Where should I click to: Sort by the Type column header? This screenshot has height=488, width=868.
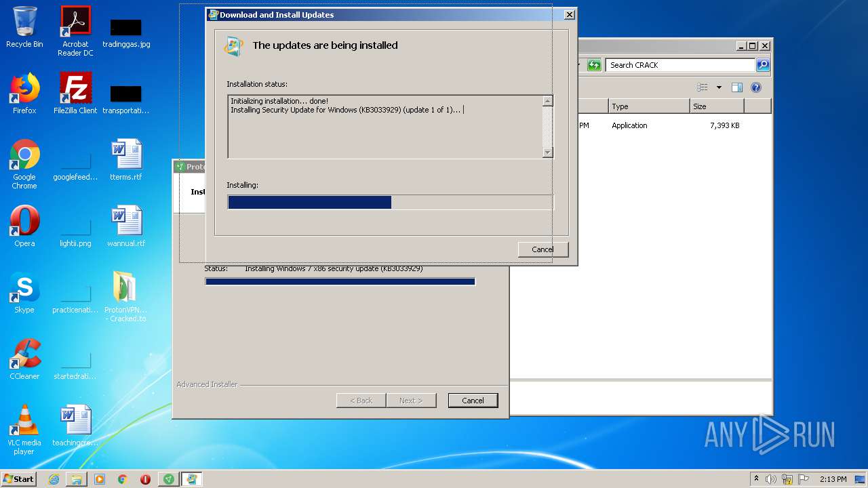pos(648,106)
